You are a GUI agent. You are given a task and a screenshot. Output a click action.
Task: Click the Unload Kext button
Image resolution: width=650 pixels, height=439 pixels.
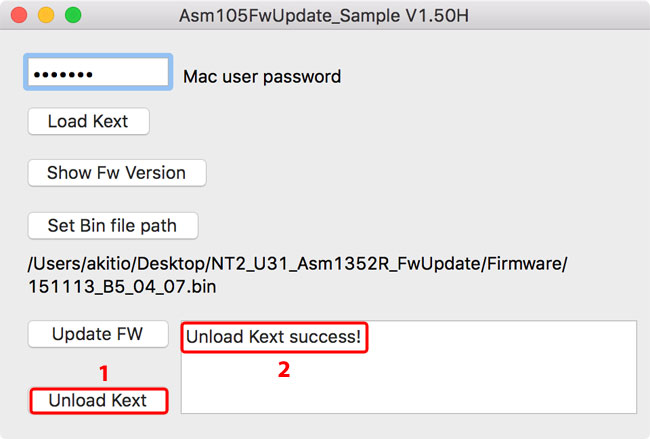(x=98, y=401)
